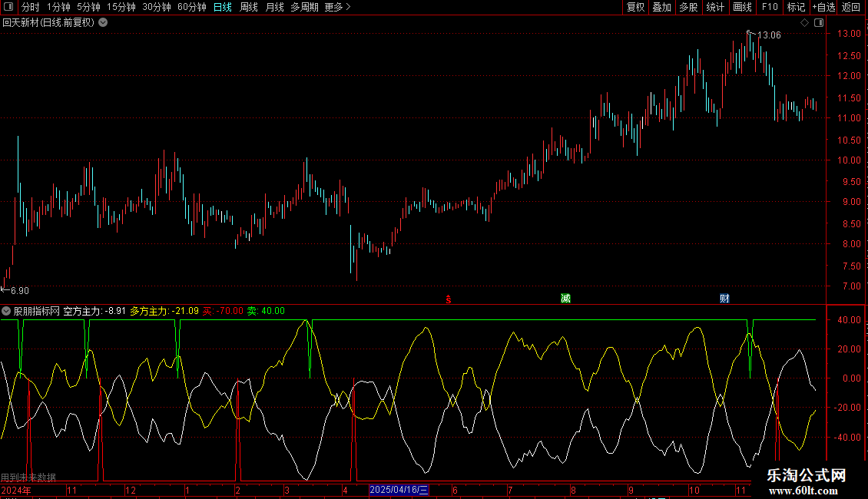The height and width of the screenshot is (499, 868).
Task: Open the 多周期 multi-period view
Action: point(304,7)
